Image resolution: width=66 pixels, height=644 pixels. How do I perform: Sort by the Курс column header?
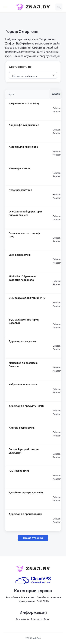coord(12,94)
